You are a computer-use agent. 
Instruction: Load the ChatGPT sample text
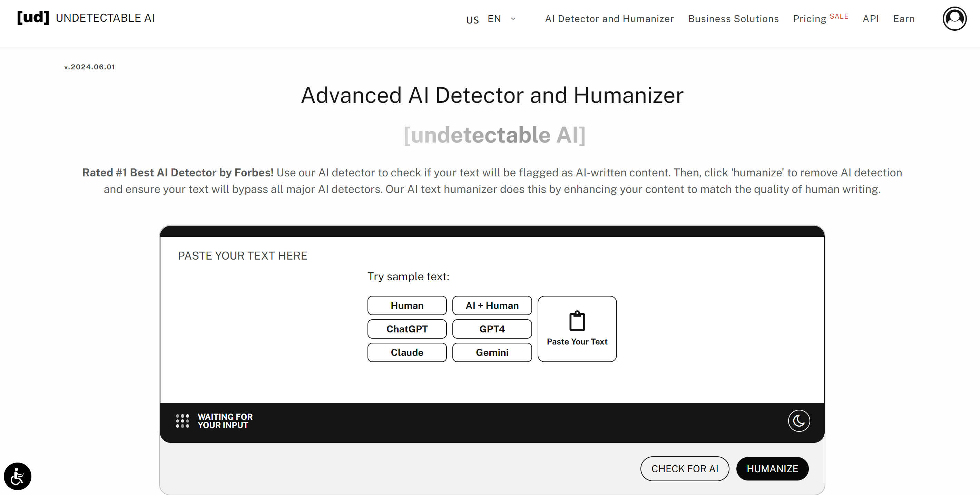click(407, 329)
